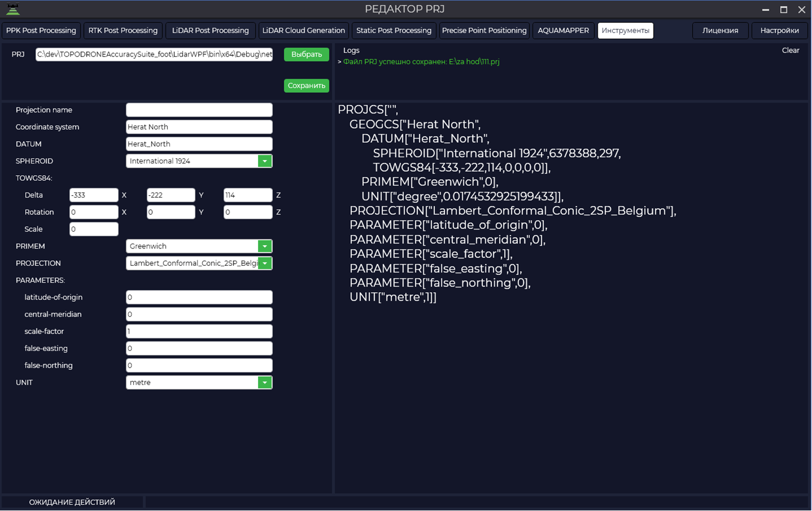Focus the Rotation X input field
The height and width of the screenshot is (511, 812).
tap(94, 212)
